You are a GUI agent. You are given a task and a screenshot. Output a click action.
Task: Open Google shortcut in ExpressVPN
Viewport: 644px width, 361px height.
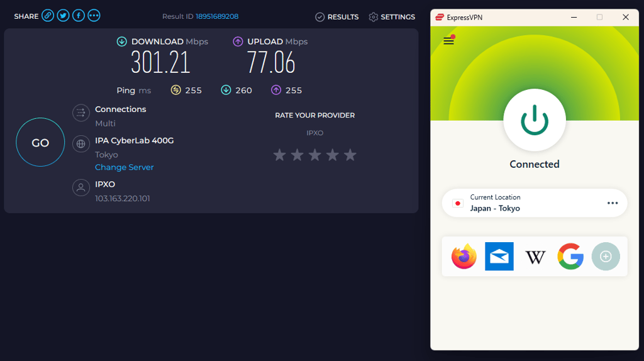pyautogui.click(x=570, y=256)
